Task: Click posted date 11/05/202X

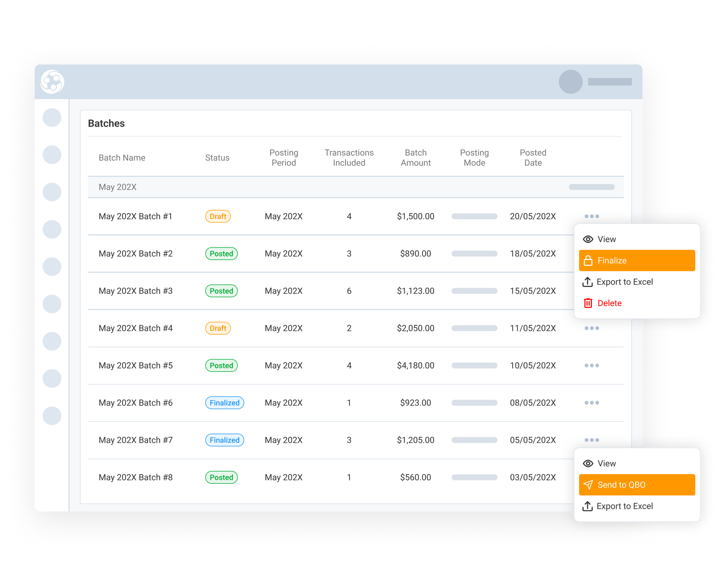Action: click(533, 328)
